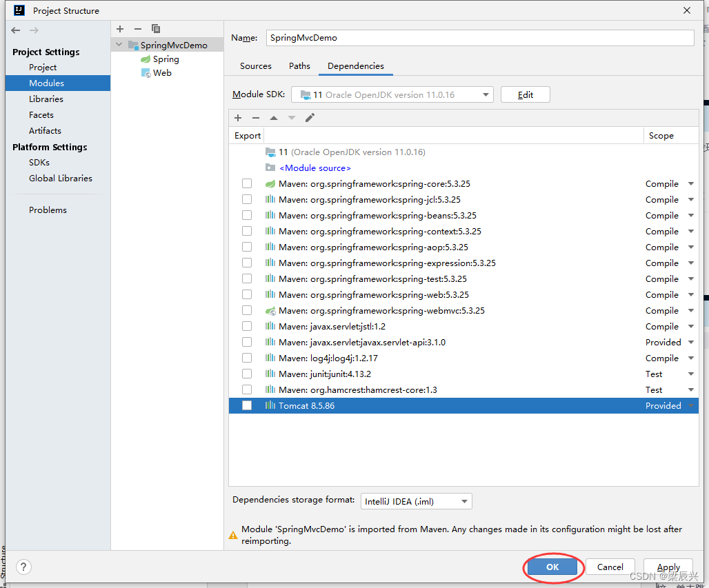Click the OK button
The image size is (709, 588).
pos(552,567)
